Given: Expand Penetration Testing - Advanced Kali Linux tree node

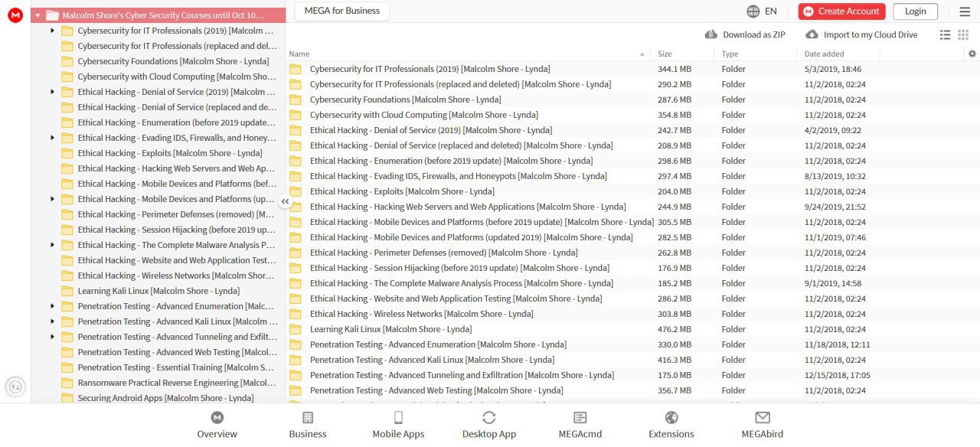Looking at the screenshot, I should point(52,321).
